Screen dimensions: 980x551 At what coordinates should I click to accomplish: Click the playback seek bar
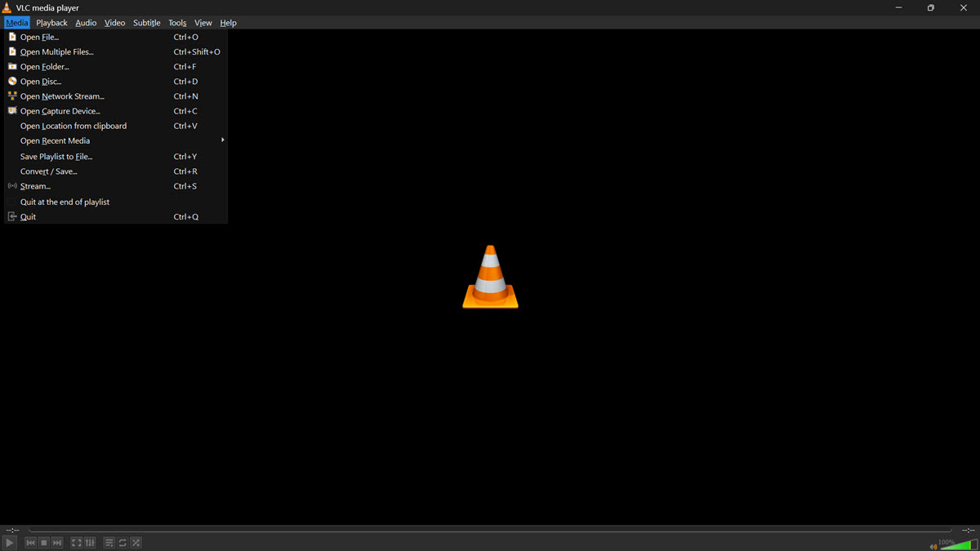(x=490, y=530)
